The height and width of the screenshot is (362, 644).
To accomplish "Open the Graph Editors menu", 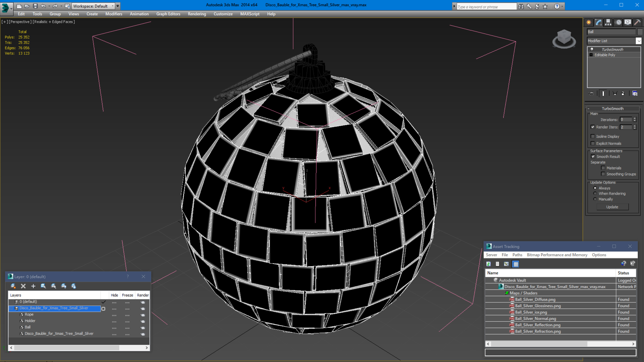I will coord(168,14).
